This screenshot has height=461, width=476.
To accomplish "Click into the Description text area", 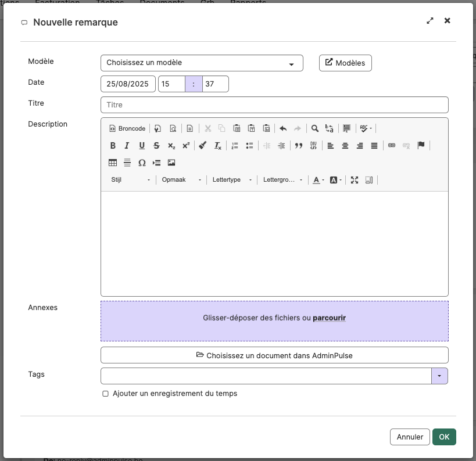I will [274, 243].
